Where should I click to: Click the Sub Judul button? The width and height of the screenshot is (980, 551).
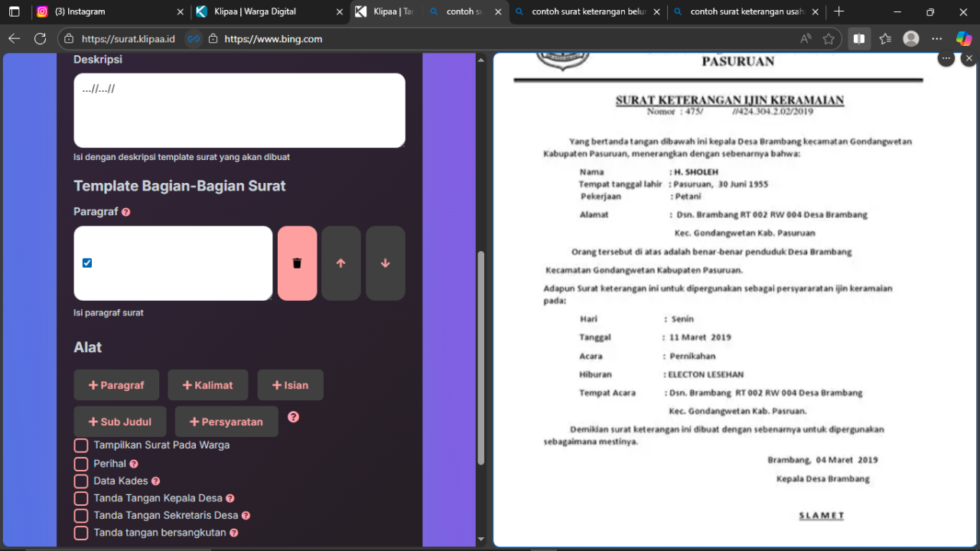pos(120,422)
